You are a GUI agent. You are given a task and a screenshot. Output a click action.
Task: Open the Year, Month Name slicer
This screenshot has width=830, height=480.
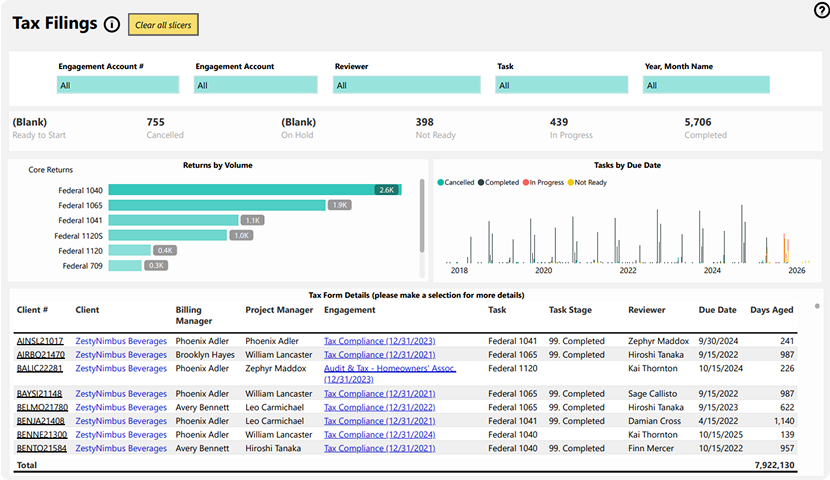click(x=705, y=86)
